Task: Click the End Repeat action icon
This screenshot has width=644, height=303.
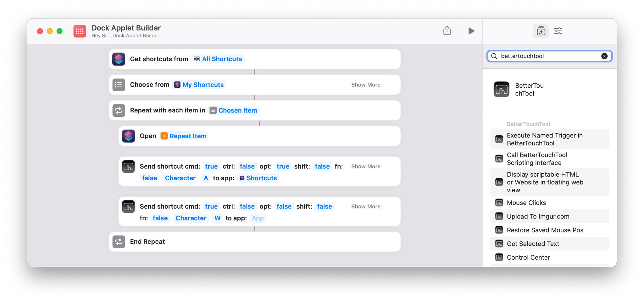Action: (x=119, y=242)
